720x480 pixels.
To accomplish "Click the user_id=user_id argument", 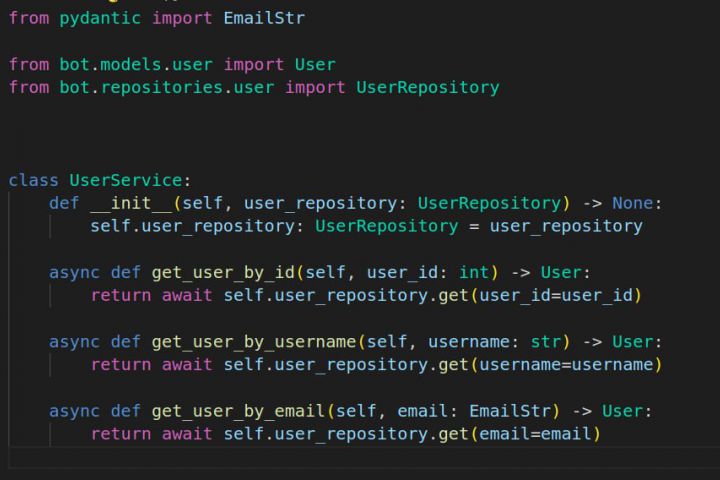I will (555, 295).
